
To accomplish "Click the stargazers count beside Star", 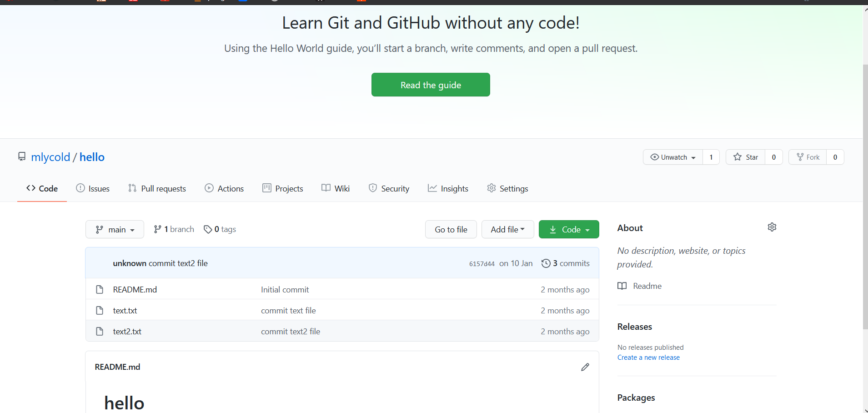I will 774,157.
